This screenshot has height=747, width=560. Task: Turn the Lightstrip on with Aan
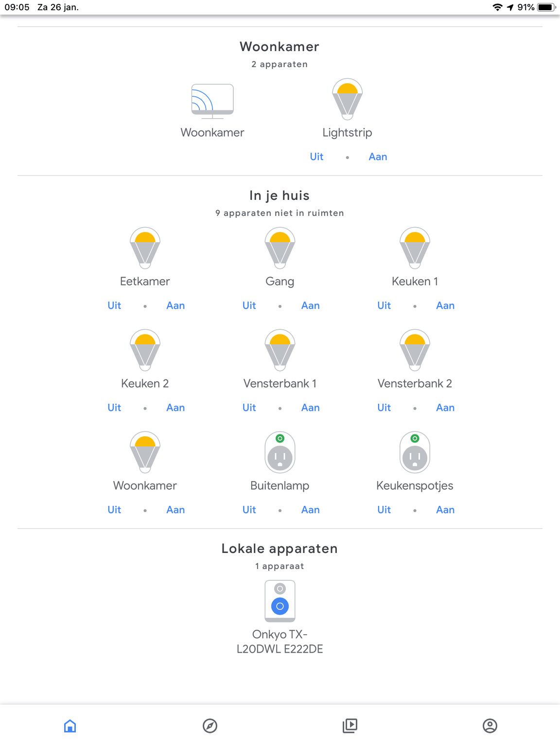tap(378, 157)
